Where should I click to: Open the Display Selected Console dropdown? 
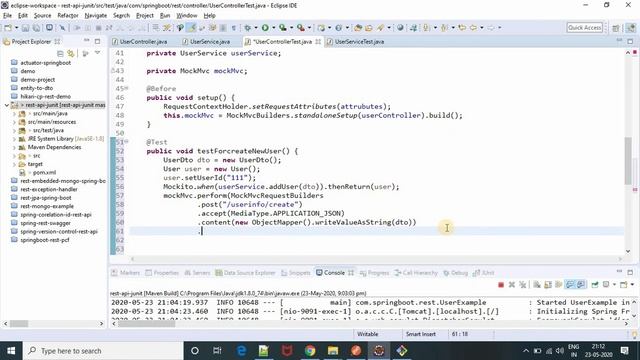point(614,284)
